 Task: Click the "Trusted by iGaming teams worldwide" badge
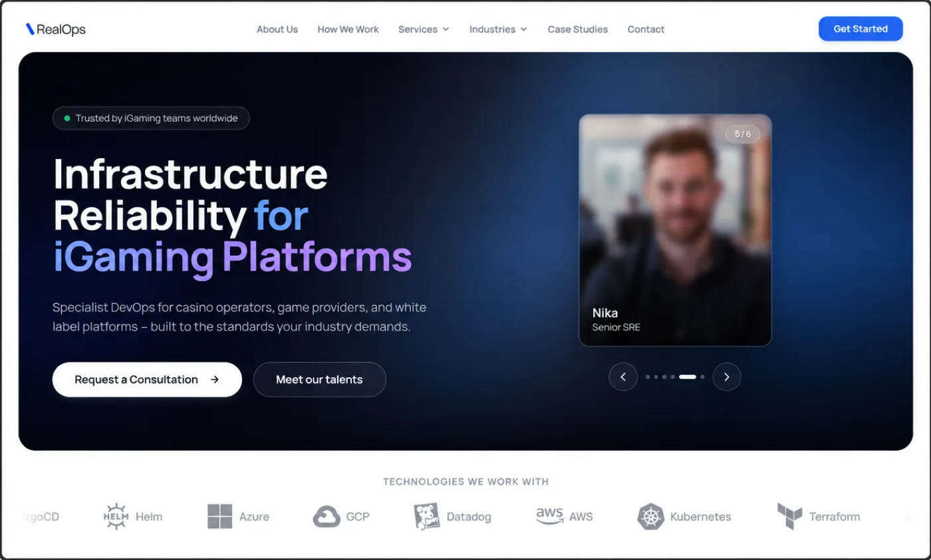point(151,118)
